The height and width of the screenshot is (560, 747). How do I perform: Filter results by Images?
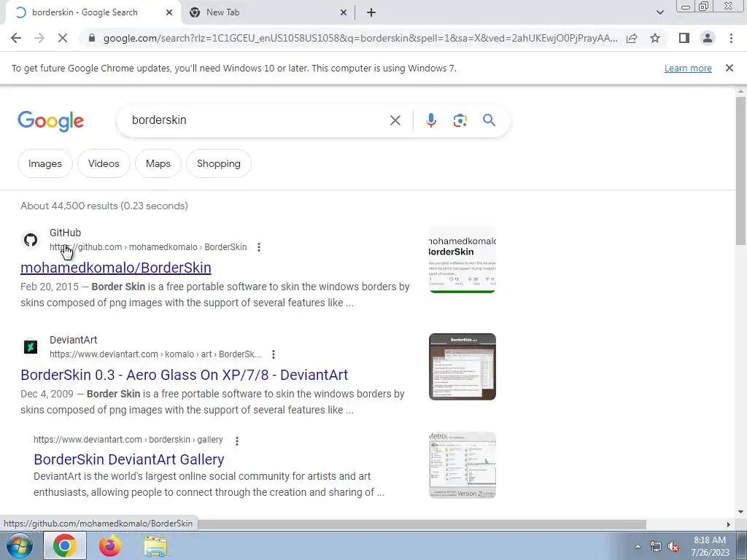tap(45, 163)
